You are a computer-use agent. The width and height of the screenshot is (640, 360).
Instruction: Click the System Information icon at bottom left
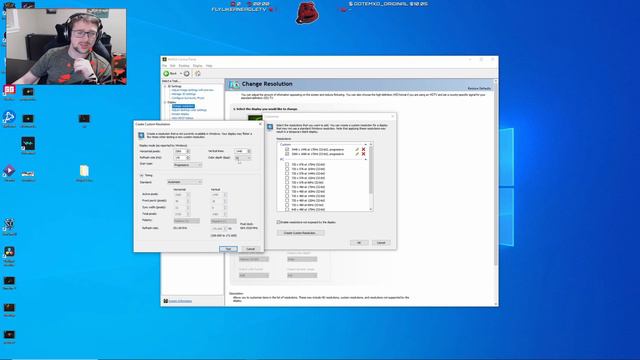pyautogui.click(x=166, y=301)
